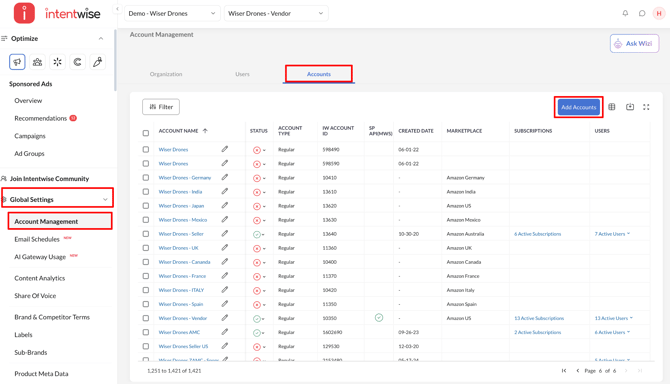This screenshot has height=384, width=670.
Task: Open Join Intentwise Community
Action: coord(49,179)
